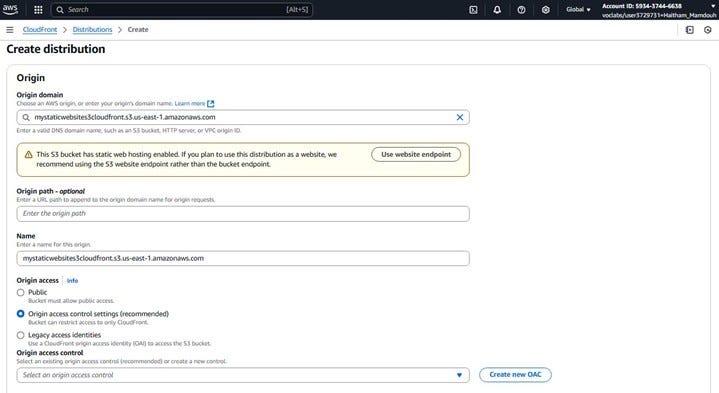719x393 pixels.
Task: Toggle the side navigation hamburger menu
Action: point(10,29)
